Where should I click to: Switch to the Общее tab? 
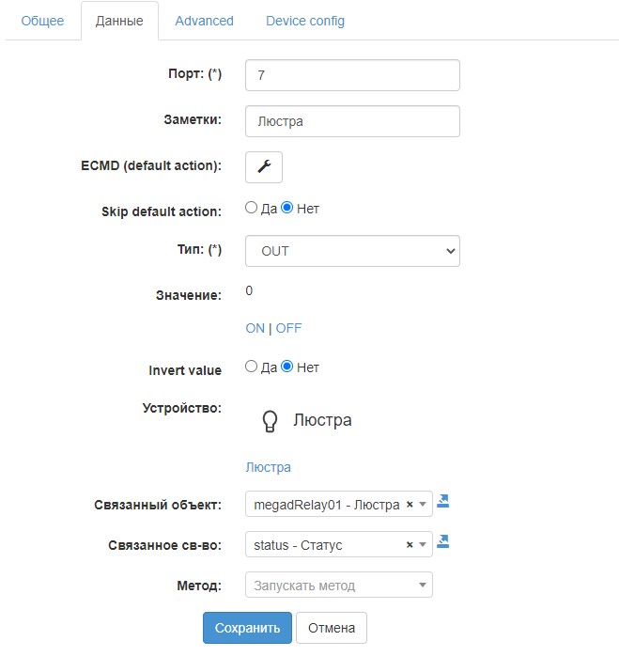42,21
